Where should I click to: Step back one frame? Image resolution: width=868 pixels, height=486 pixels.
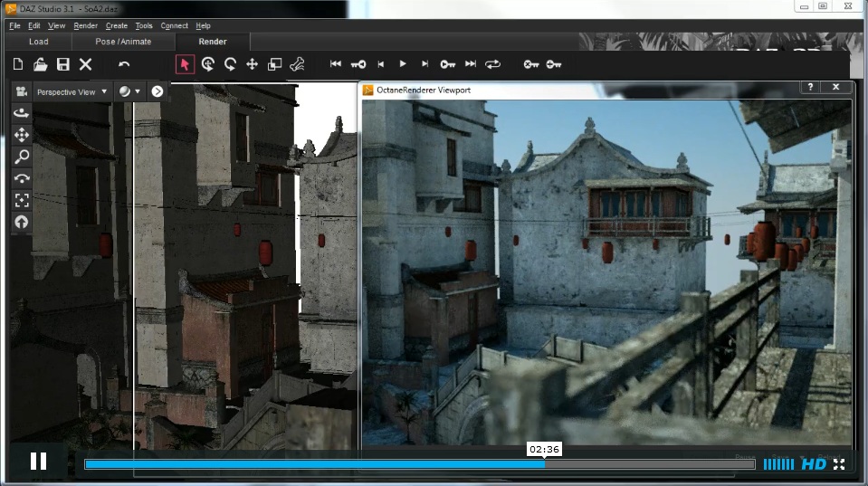point(381,64)
